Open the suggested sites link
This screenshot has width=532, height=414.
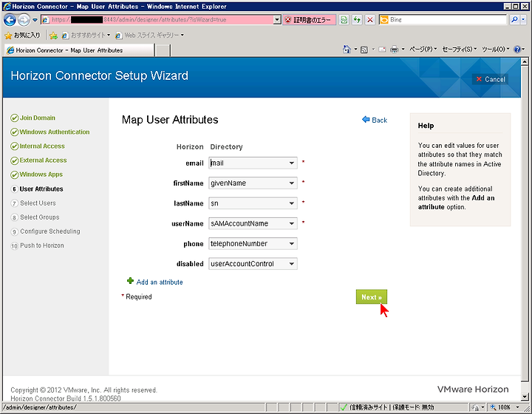86,35
